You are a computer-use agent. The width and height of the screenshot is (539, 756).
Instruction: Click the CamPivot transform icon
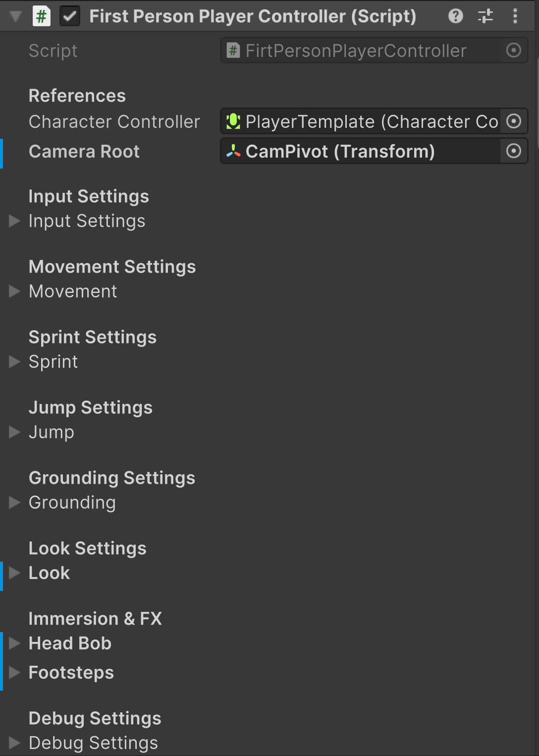(233, 152)
